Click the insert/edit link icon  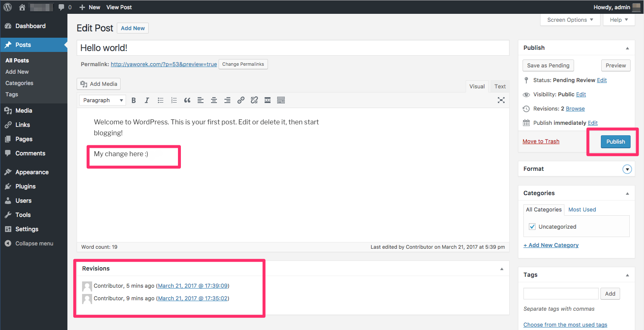click(x=241, y=100)
